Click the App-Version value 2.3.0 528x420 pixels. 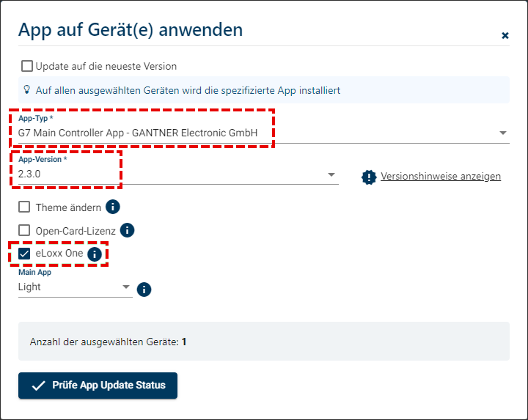pyautogui.click(x=29, y=174)
